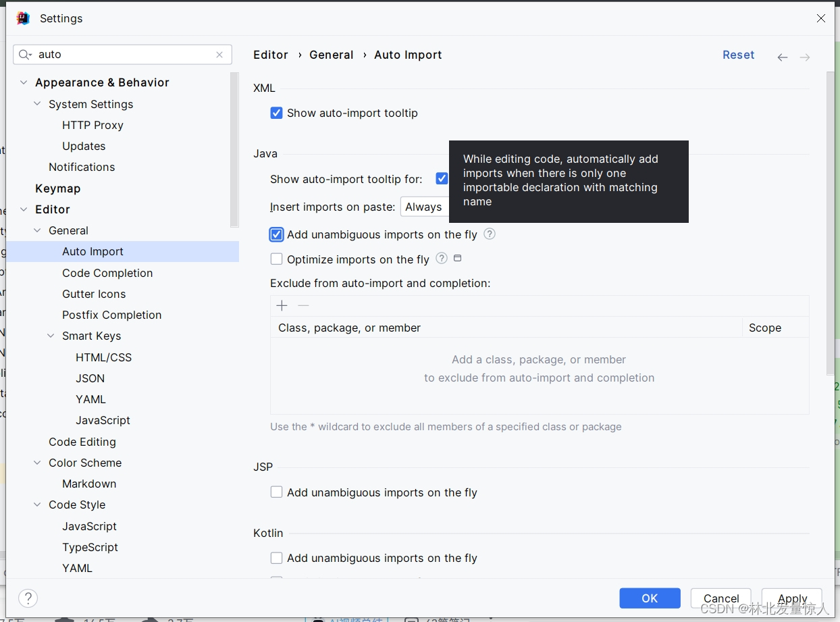Open the Insert imports on paste dropdown
This screenshot has height=622, width=840.
[x=425, y=207]
